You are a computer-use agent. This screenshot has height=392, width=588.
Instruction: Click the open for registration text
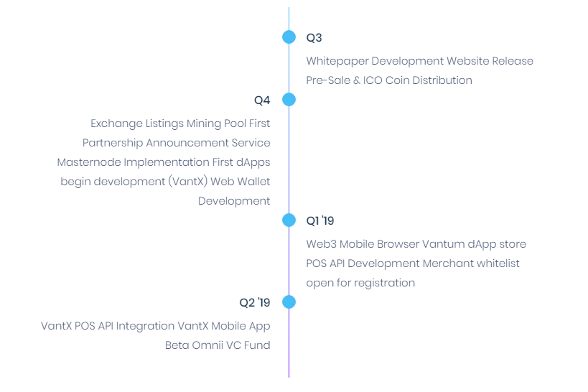point(360,283)
